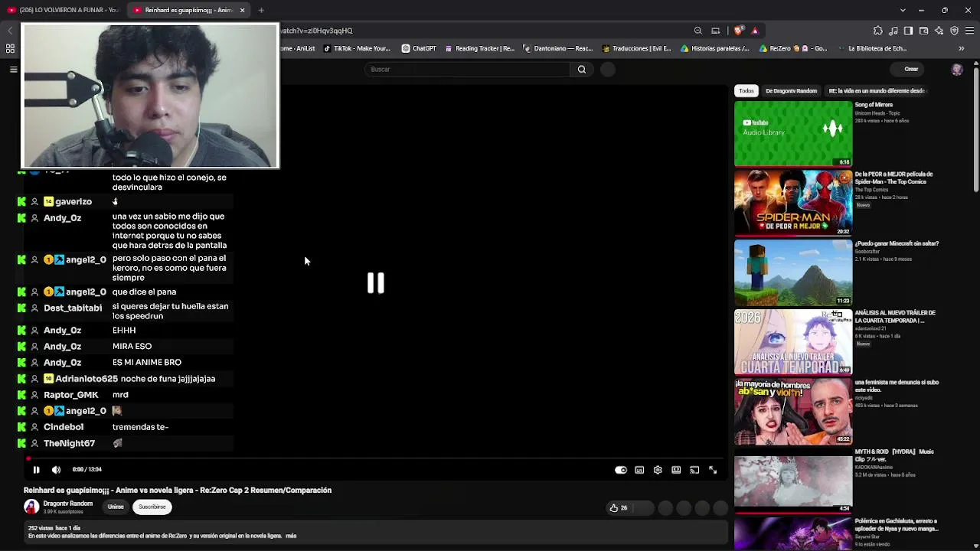Cast the video to another screen
The width and height of the screenshot is (980, 551).
(x=694, y=470)
